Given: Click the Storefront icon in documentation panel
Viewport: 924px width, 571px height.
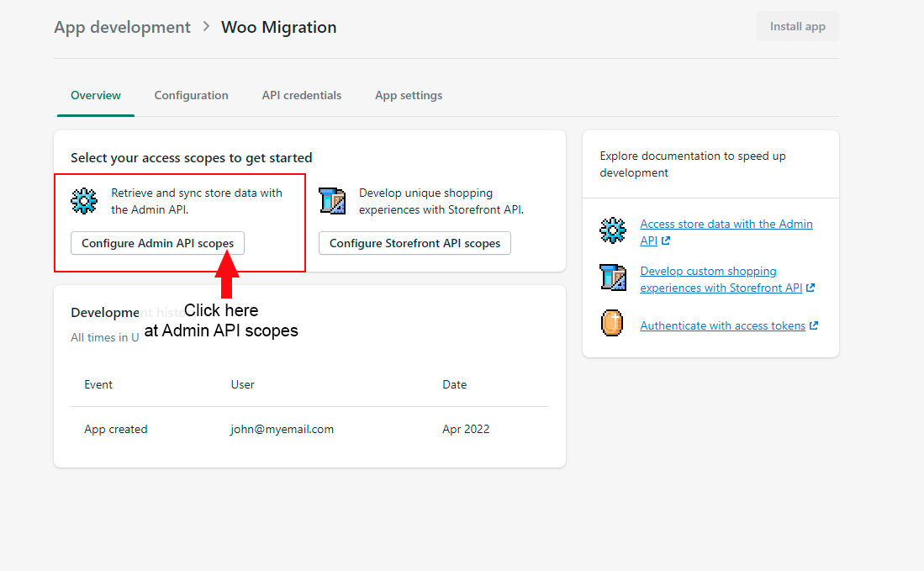Looking at the screenshot, I should [613, 277].
